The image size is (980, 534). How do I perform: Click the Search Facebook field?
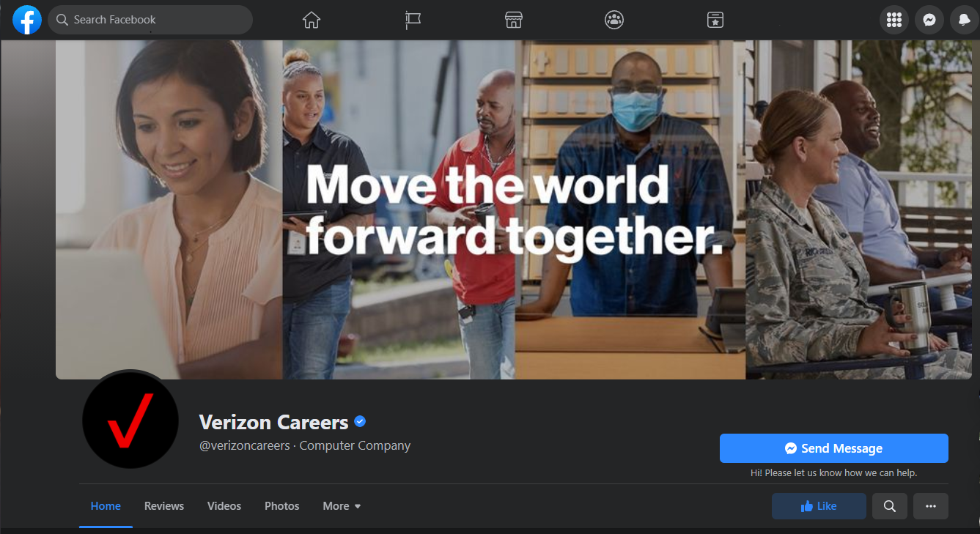point(150,20)
